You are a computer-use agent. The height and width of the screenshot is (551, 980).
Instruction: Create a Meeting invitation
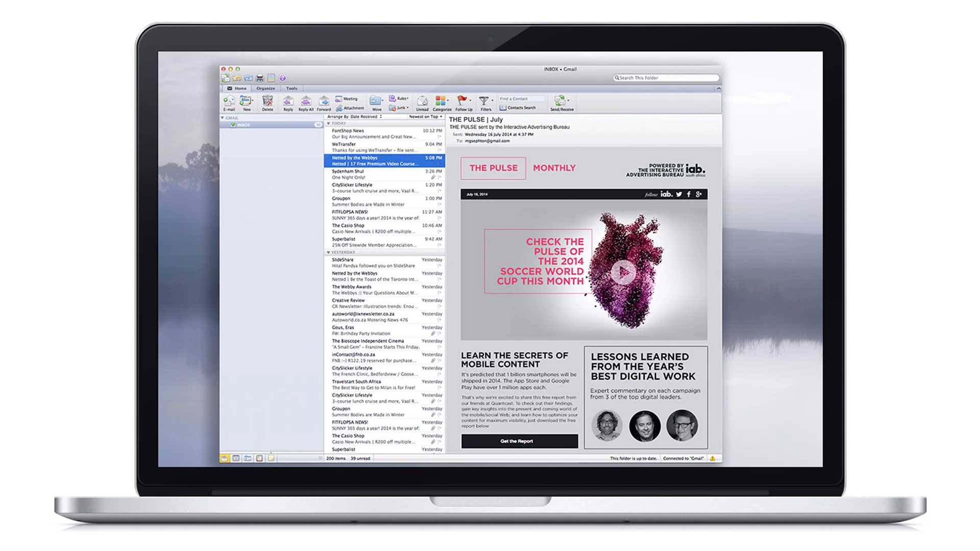click(x=350, y=98)
